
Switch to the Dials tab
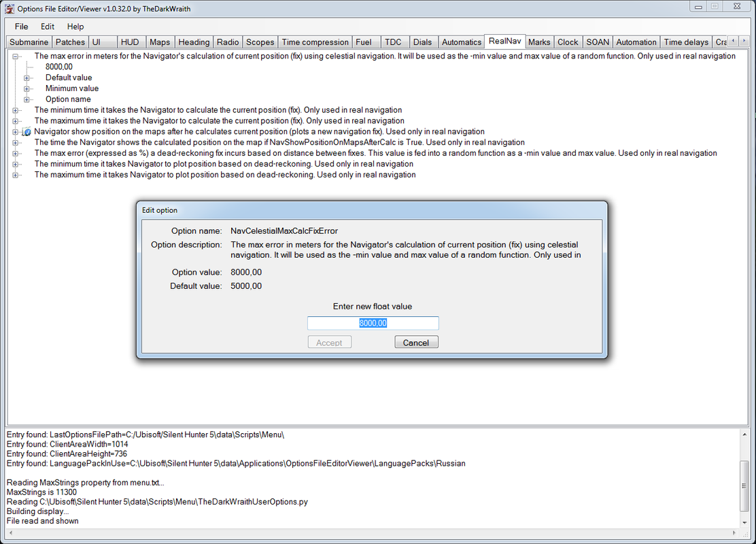422,42
